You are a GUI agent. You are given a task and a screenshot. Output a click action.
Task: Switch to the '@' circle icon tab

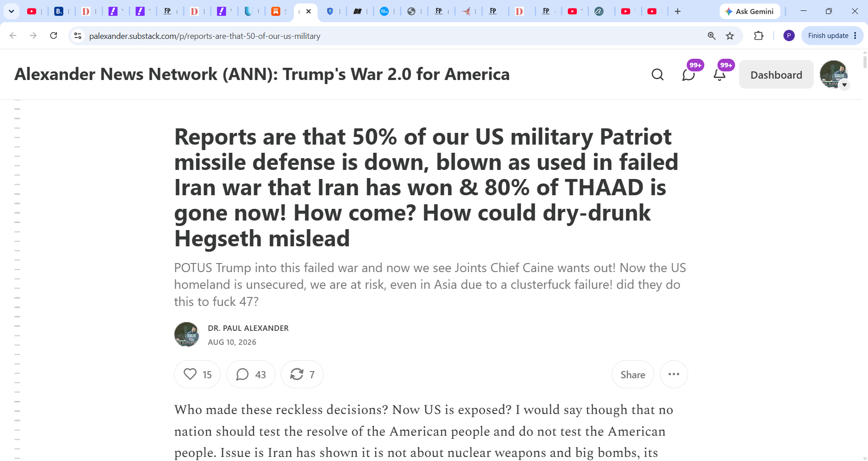click(599, 11)
